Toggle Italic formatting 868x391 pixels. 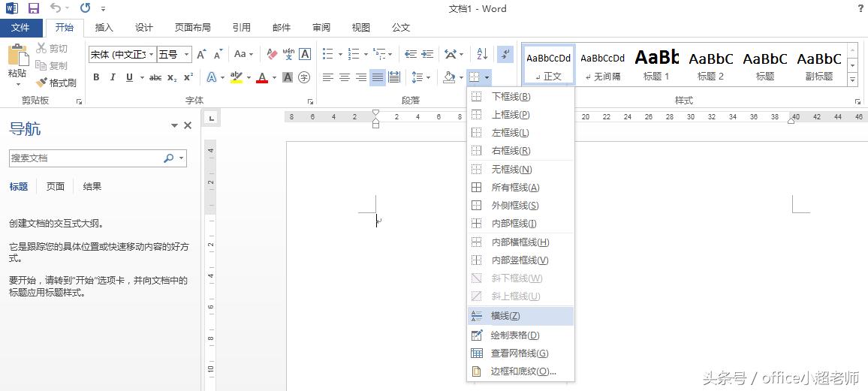[113, 77]
